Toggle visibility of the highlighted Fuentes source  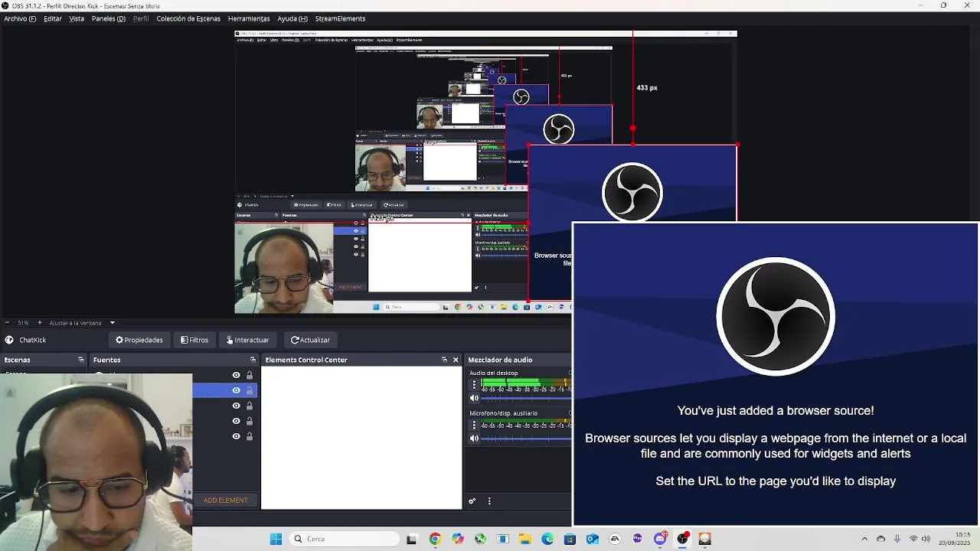coord(237,390)
